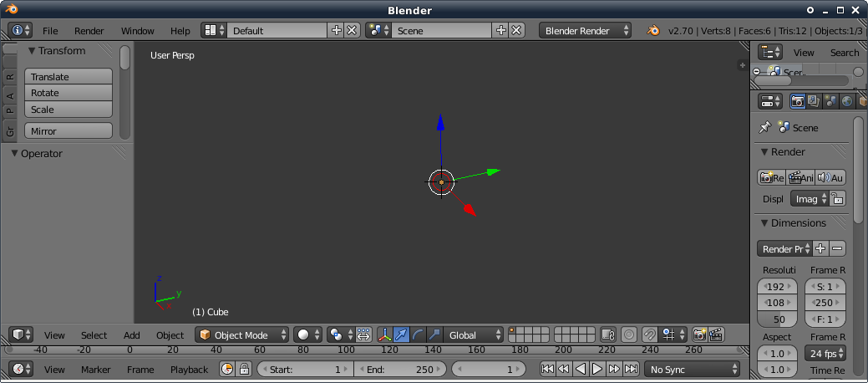Viewport: 868px width, 383px height.
Task: Toggle snap magnet icon
Action: click(x=650, y=334)
